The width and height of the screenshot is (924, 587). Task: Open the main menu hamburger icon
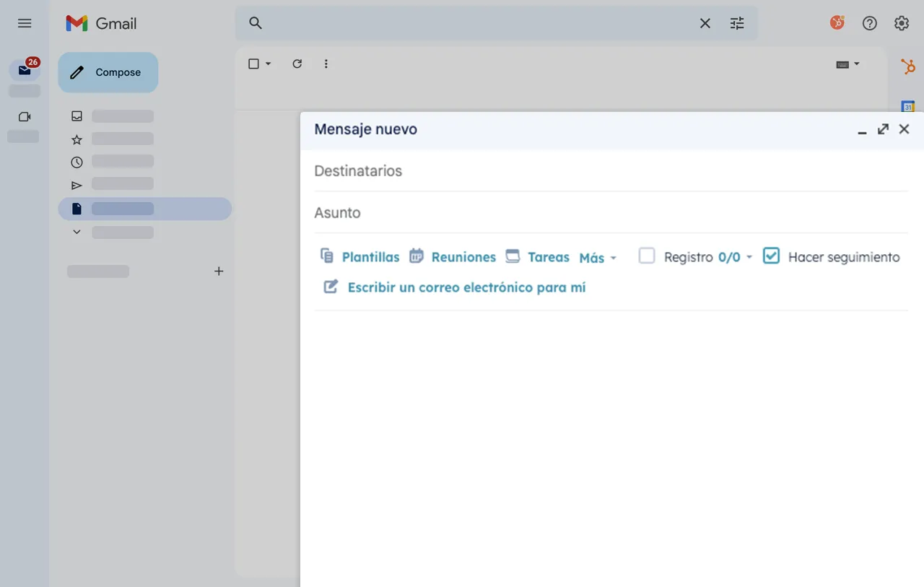[x=25, y=23]
